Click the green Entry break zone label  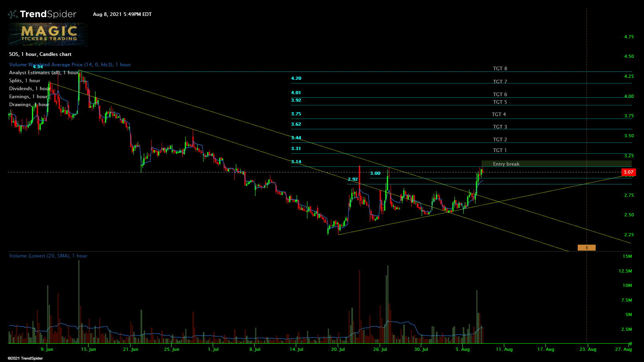[x=506, y=164]
